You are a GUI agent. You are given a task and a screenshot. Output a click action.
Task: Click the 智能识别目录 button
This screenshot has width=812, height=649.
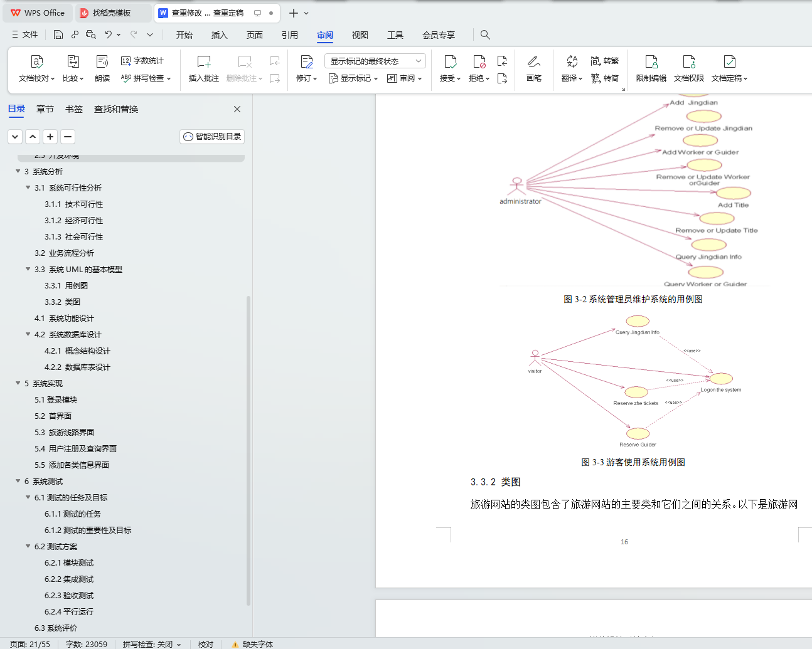pyautogui.click(x=212, y=137)
